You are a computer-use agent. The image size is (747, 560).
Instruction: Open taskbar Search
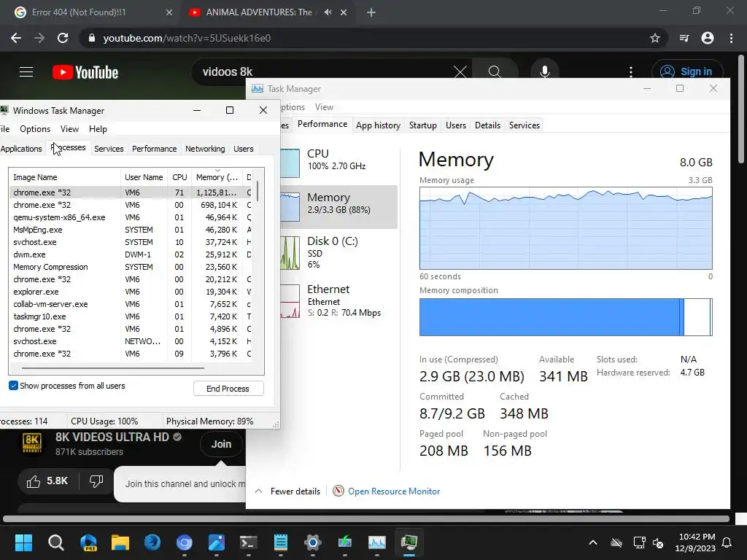(55, 542)
